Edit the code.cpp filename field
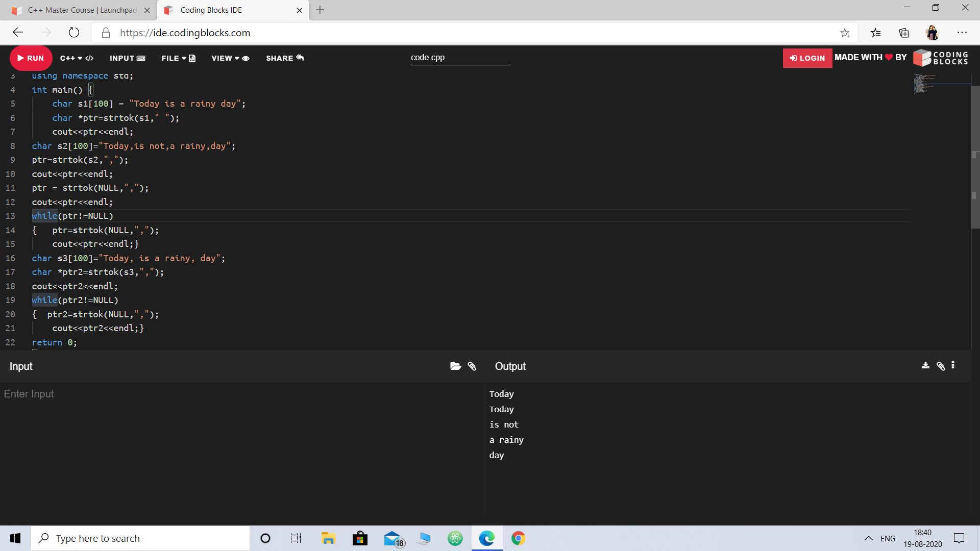Screen dimensions: 980x551 click(459, 58)
